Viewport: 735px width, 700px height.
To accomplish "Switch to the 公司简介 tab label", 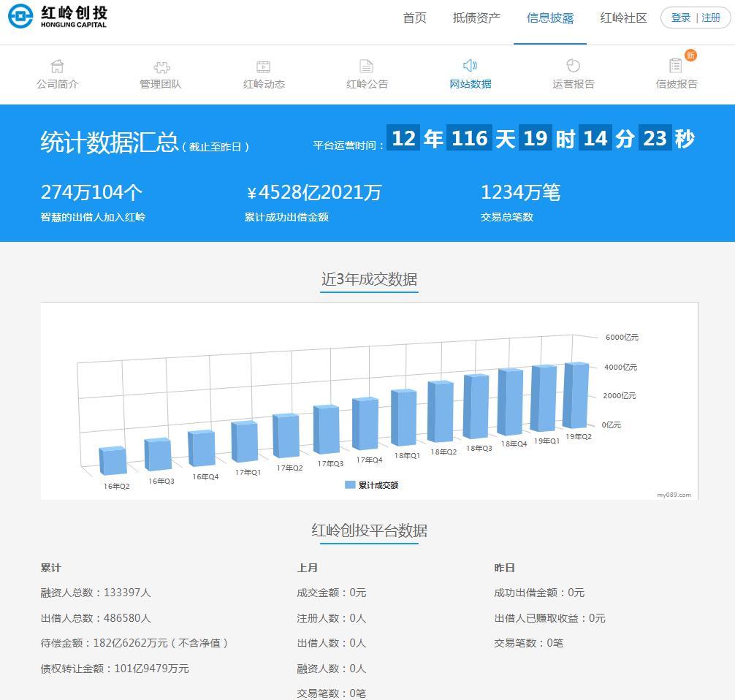I will [57, 84].
